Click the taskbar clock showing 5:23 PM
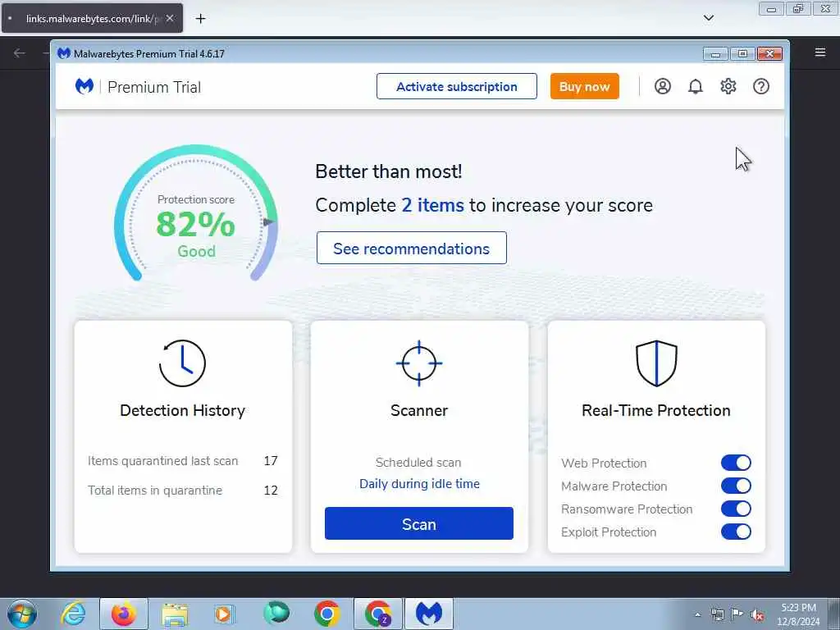 pos(798,614)
